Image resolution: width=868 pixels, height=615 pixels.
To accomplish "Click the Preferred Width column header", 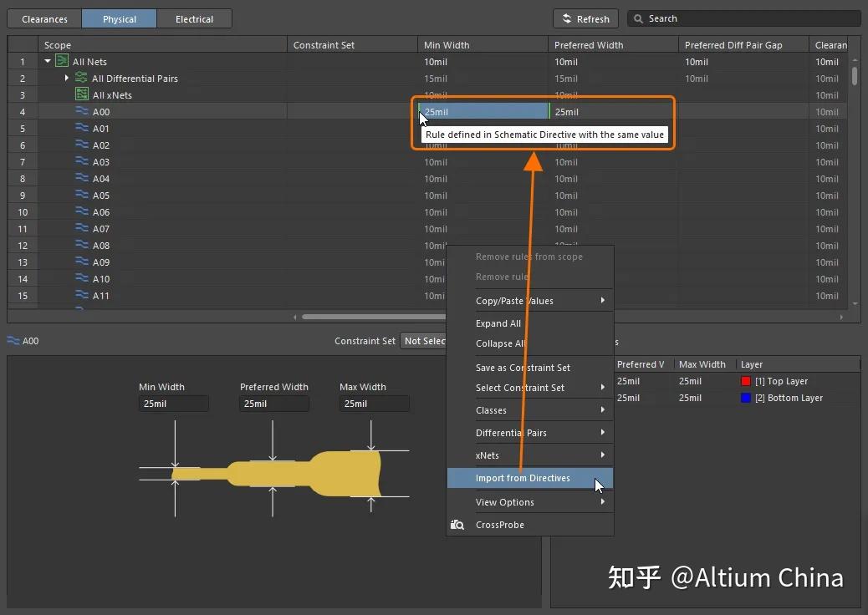I will [x=613, y=45].
